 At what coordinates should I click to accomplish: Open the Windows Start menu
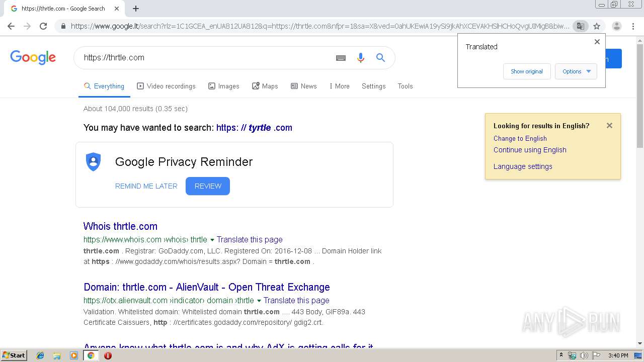pyautogui.click(x=14, y=355)
